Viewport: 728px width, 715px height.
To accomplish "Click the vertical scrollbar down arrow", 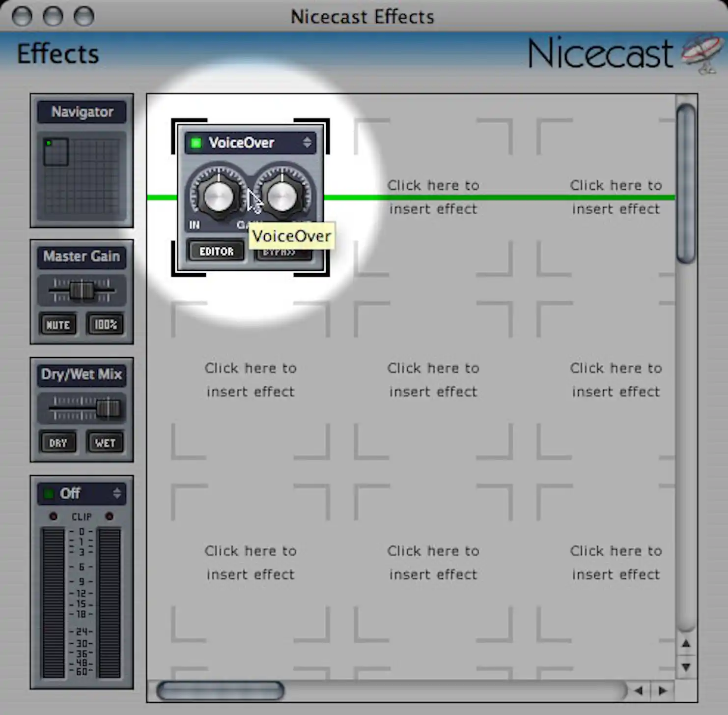I will 686,667.
